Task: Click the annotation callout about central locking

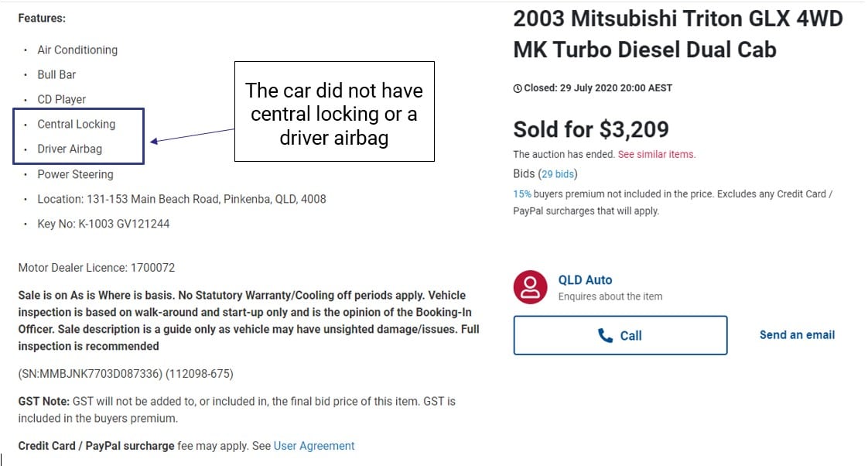Action: [334, 113]
